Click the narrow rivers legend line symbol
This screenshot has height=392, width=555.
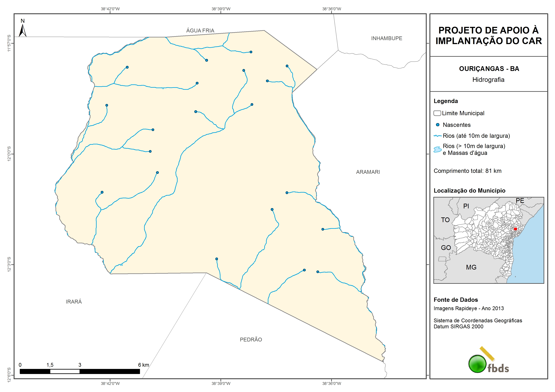point(437,136)
